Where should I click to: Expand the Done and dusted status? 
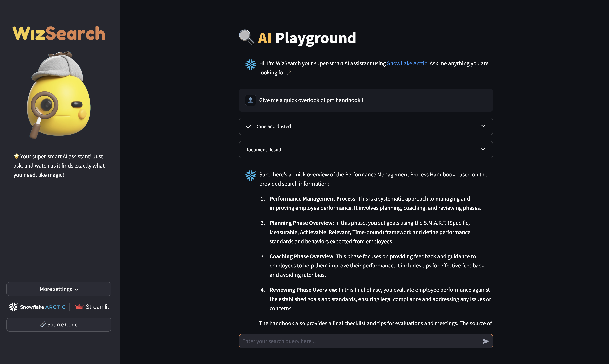pos(274,126)
